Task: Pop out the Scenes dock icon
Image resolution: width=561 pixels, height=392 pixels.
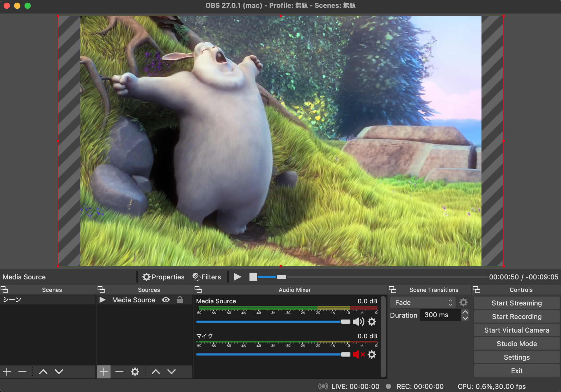Action: (x=4, y=290)
